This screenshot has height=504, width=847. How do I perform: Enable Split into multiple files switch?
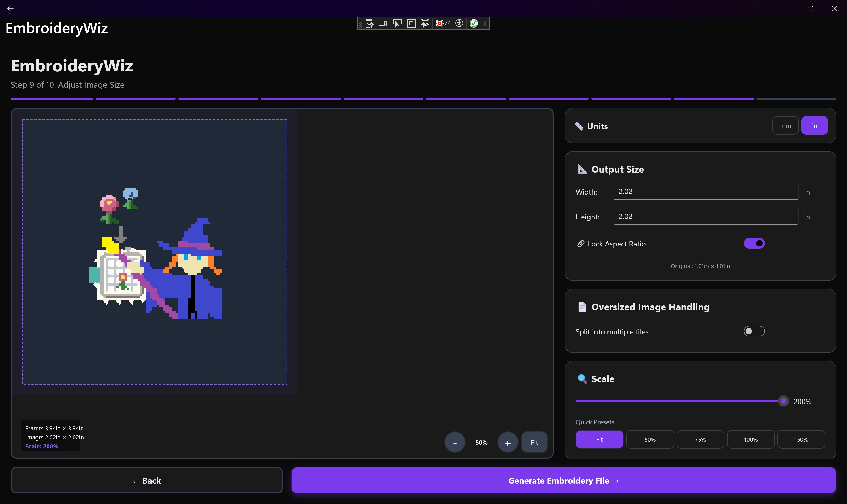(x=754, y=331)
